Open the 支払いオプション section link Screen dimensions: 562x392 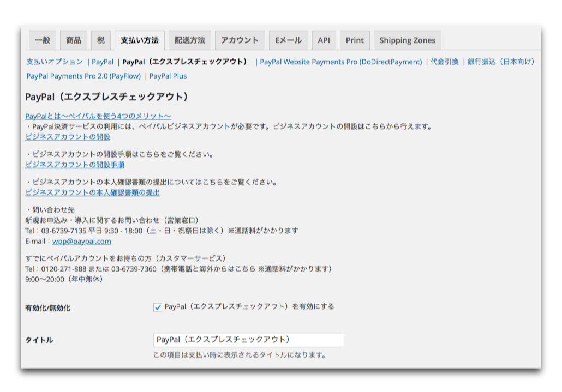pos(55,62)
